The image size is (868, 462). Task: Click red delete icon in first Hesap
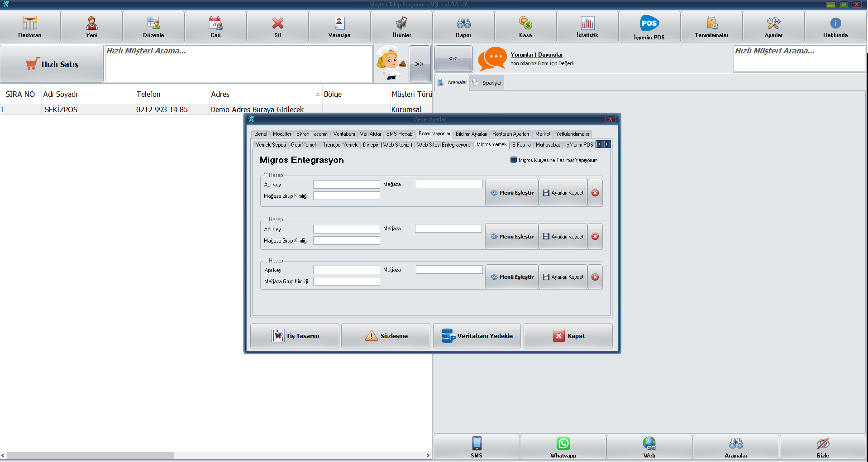[x=595, y=193]
